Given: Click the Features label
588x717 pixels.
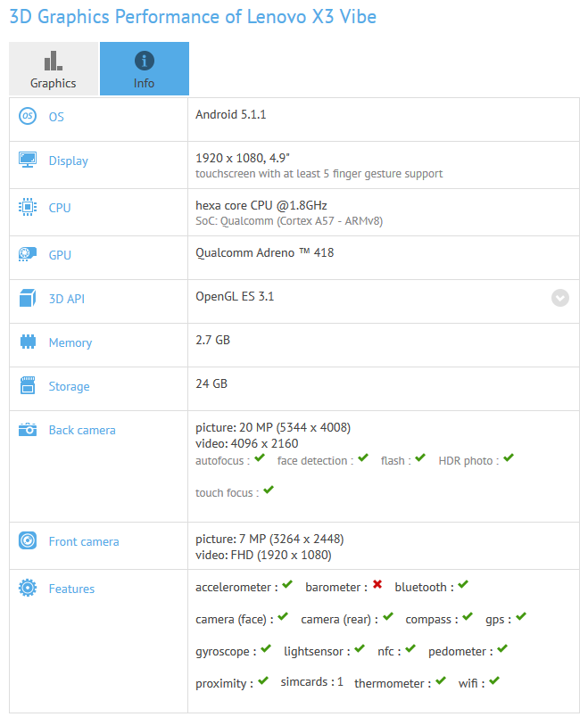Looking at the screenshot, I should (x=72, y=589).
